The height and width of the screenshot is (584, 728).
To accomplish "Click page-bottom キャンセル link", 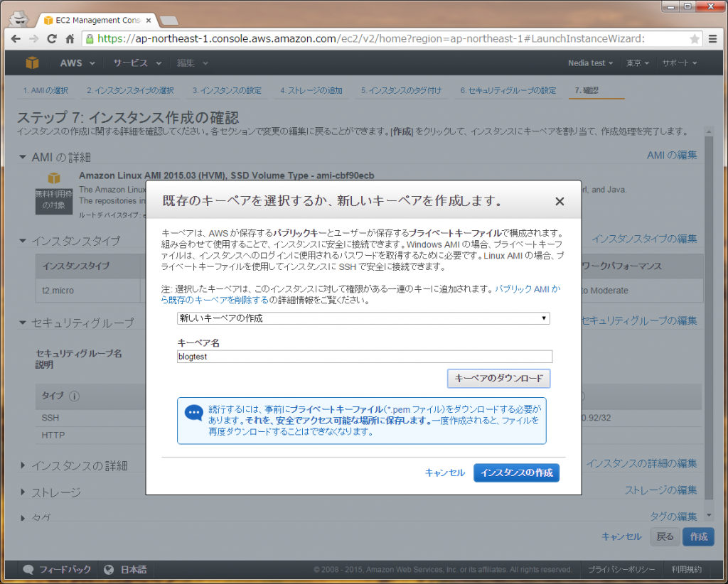I will coord(621,536).
